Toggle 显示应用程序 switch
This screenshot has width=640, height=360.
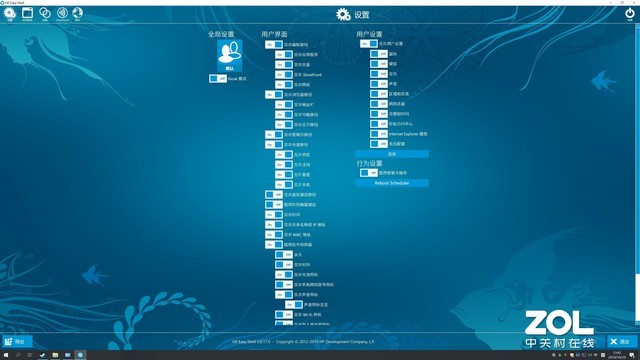pyautogui.click(x=284, y=54)
